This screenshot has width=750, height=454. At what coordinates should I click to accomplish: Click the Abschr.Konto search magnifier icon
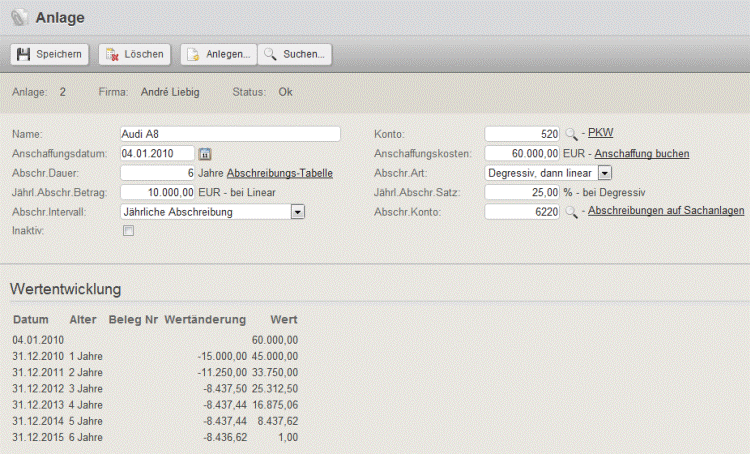click(571, 212)
